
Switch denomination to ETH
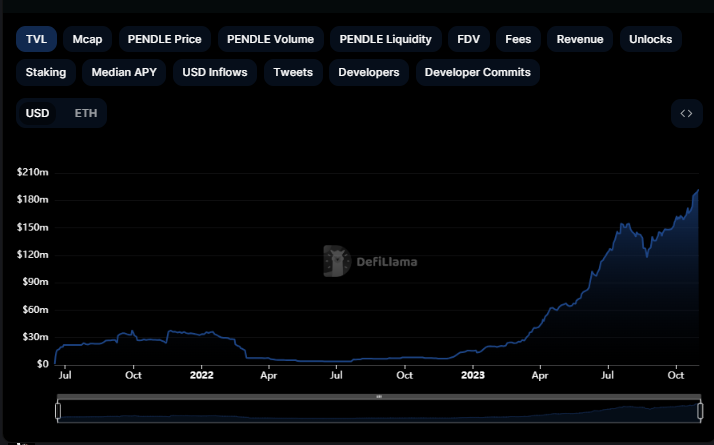(x=86, y=113)
